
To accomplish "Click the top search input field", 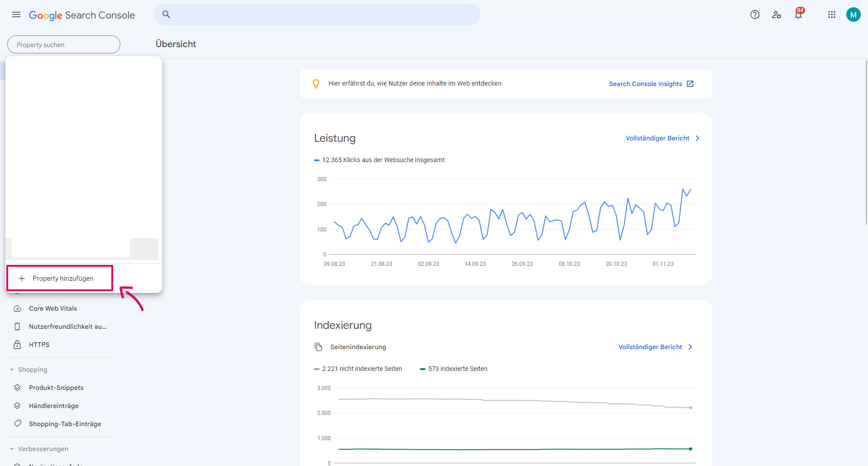I will coord(317,14).
